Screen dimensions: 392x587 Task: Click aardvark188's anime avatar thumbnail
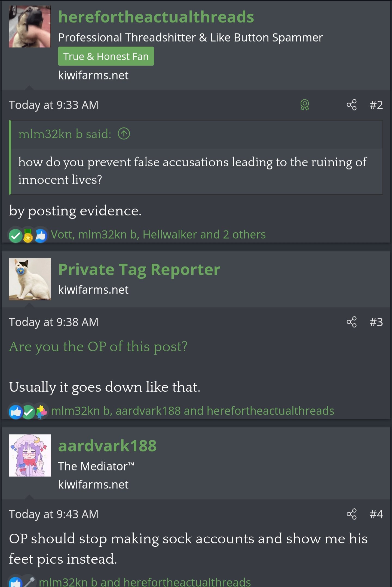coord(30,455)
